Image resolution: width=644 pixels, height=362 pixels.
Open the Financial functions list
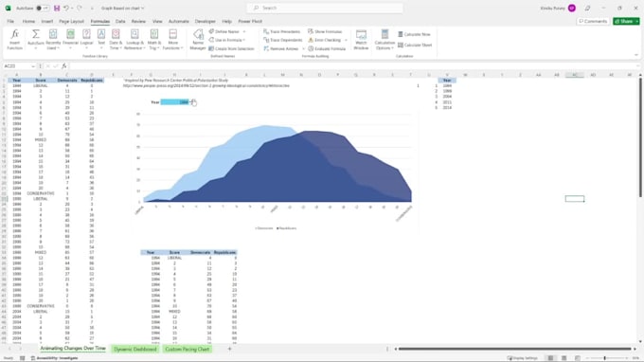click(70, 40)
